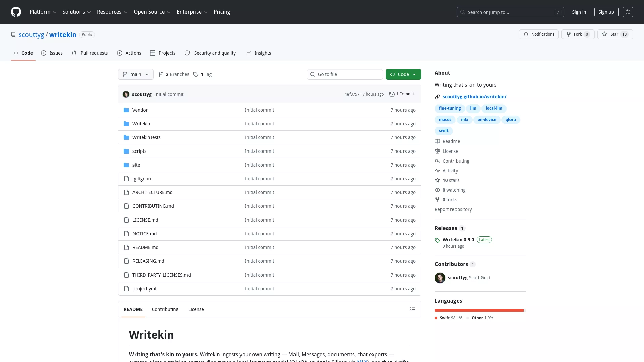Screen dimensions: 644x362
Task: Click the Search or jump to field
Action: coord(511,12)
